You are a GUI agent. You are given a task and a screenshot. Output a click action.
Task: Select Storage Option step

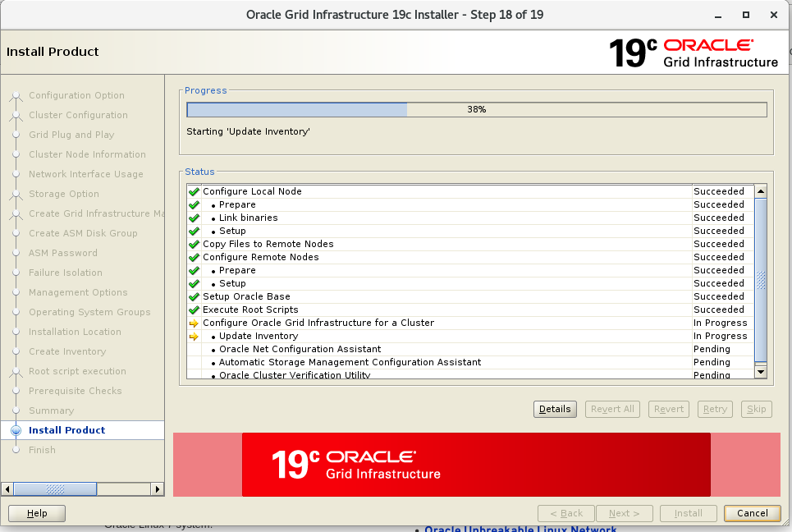(64, 194)
